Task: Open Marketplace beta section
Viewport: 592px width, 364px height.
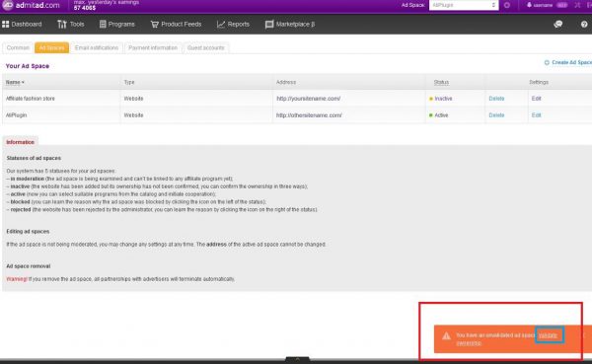Action: [289, 24]
